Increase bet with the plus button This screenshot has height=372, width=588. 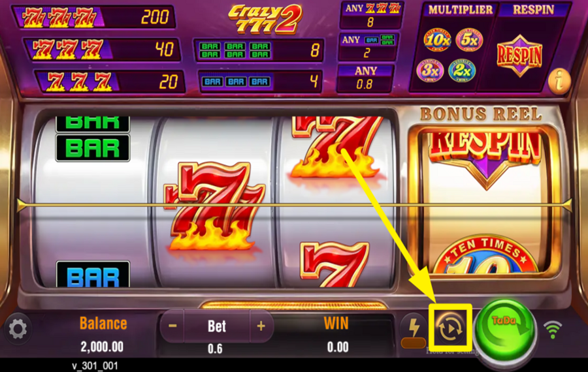click(x=261, y=326)
